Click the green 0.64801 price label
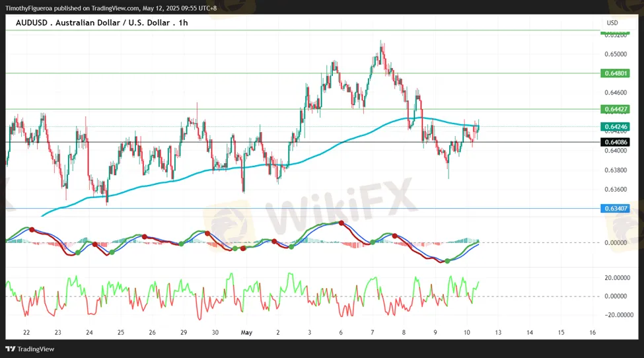The image size is (644, 358). (x=615, y=73)
